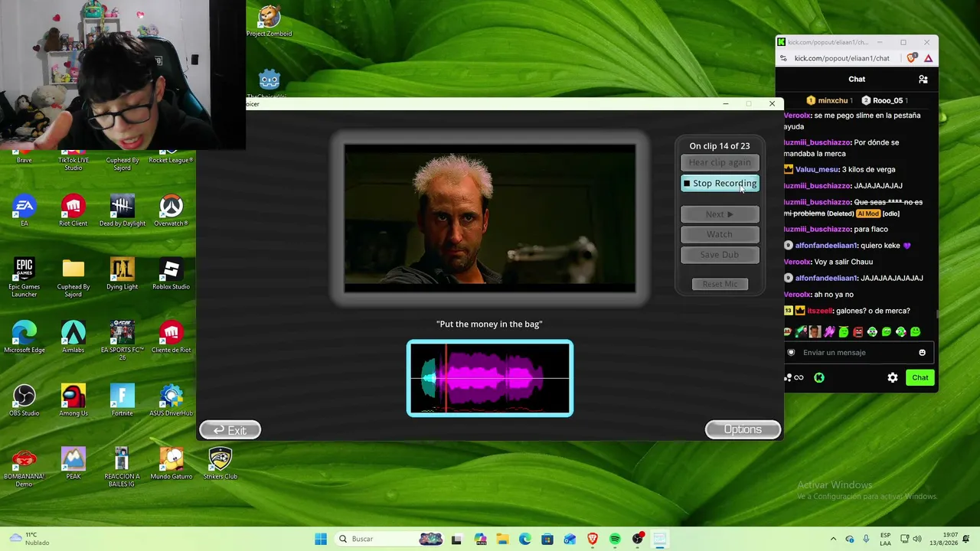Click the microphone icon in system tray
This screenshot has width=980, height=551.
866,539
